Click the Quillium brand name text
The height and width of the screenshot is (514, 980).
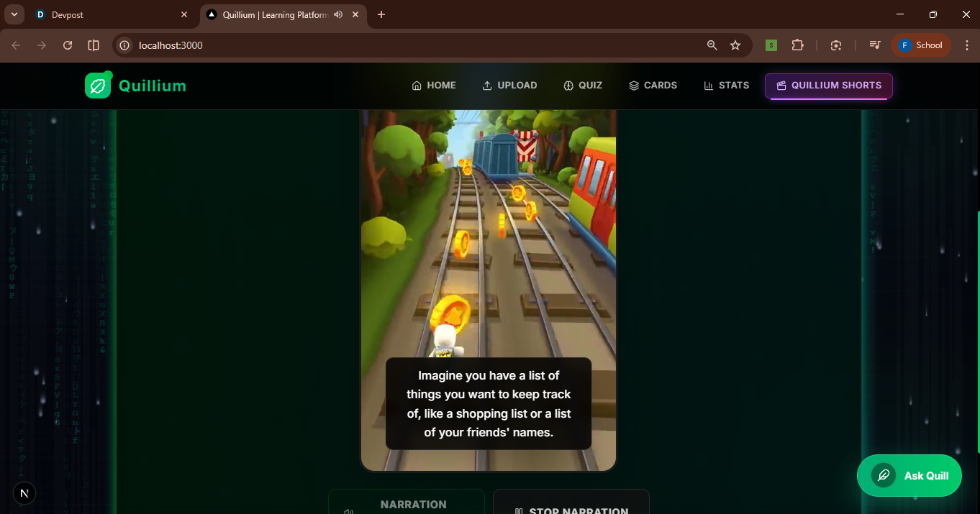tap(153, 86)
